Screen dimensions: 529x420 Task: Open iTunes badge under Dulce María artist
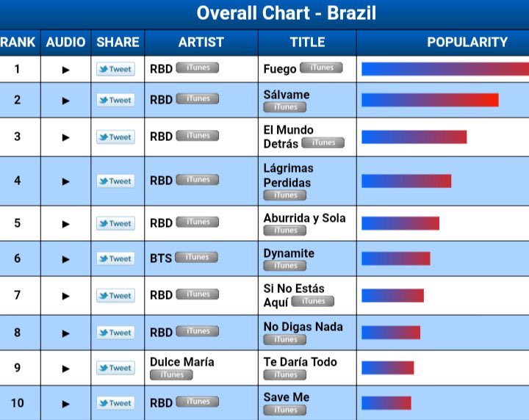pyautogui.click(x=171, y=374)
